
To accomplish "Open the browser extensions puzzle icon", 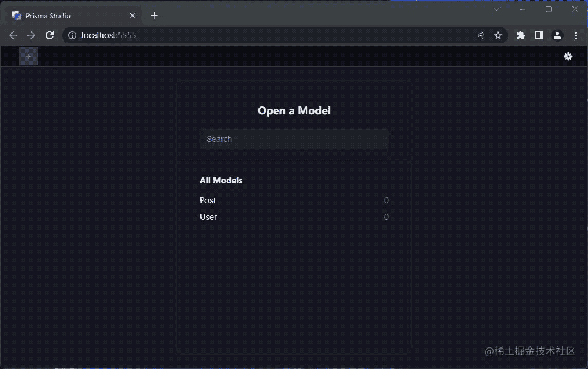I will 520,35.
